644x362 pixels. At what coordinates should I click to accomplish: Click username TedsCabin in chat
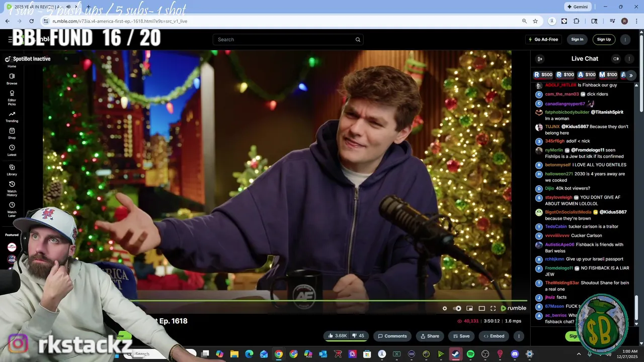tap(556, 226)
